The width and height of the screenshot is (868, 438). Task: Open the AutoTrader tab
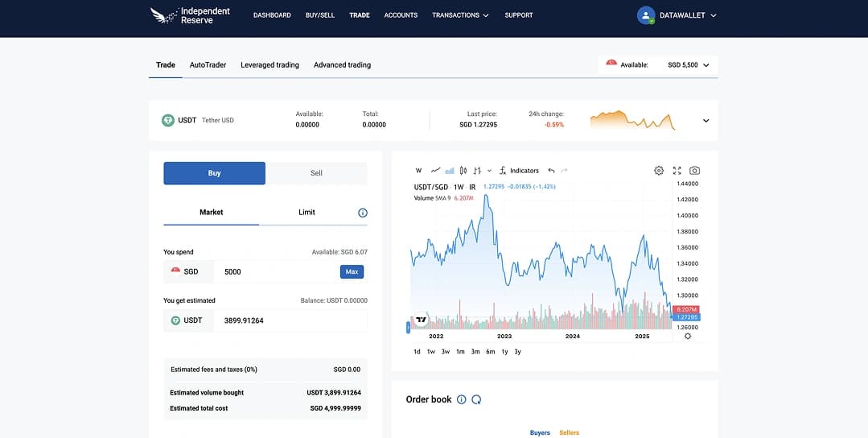point(208,64)
